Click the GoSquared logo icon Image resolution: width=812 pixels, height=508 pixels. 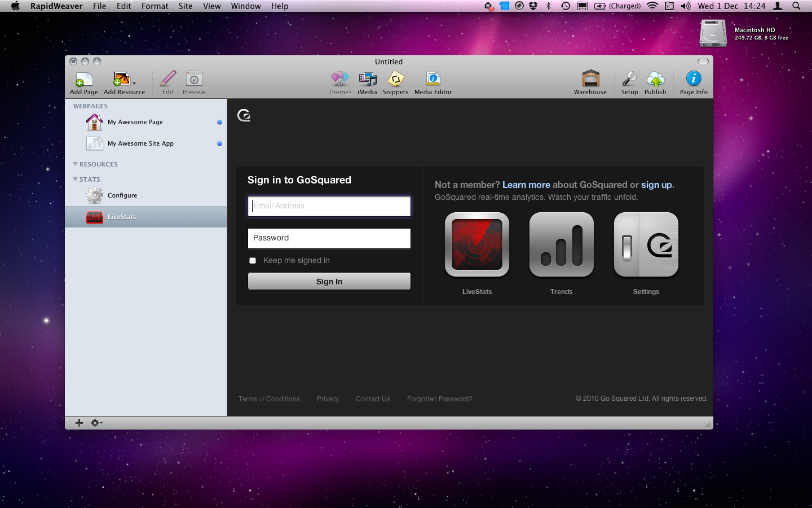point(244,115)
